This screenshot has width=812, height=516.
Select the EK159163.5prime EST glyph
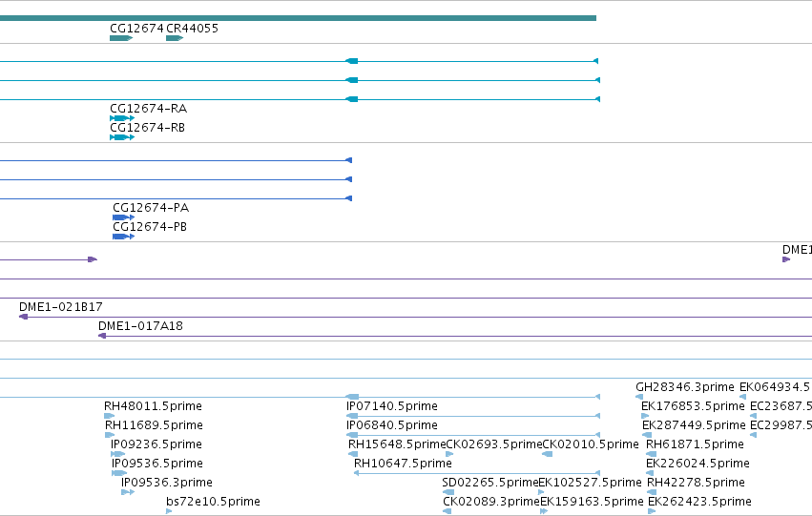coord(544,511)
